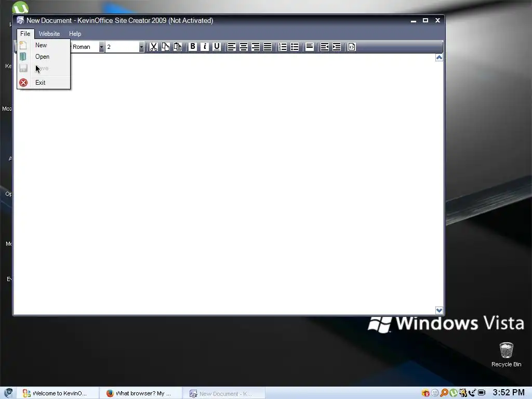Viewport: 532px width, 399px height.
Task: Click the uTorrent desktop icon at top
Action: [20, 7]
